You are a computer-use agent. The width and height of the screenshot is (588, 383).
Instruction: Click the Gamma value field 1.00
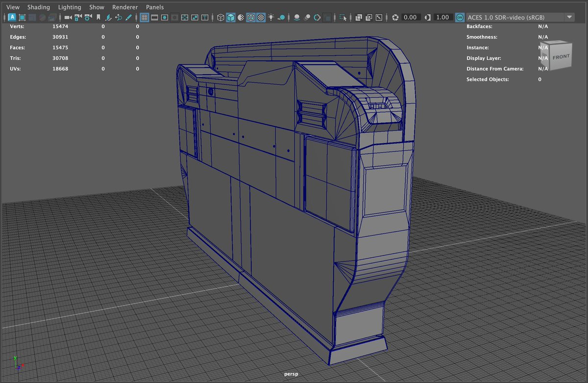click(x=442, y=17)
